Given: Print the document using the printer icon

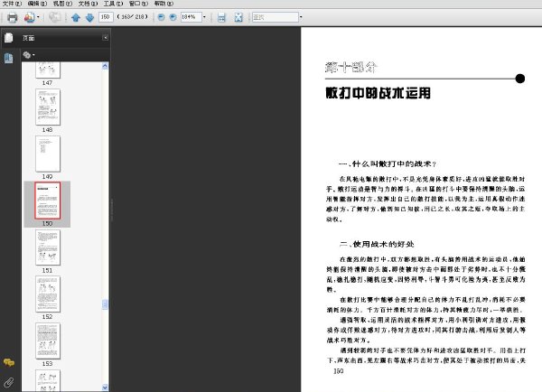Looking at the screenshot, I should click(13, 17).
